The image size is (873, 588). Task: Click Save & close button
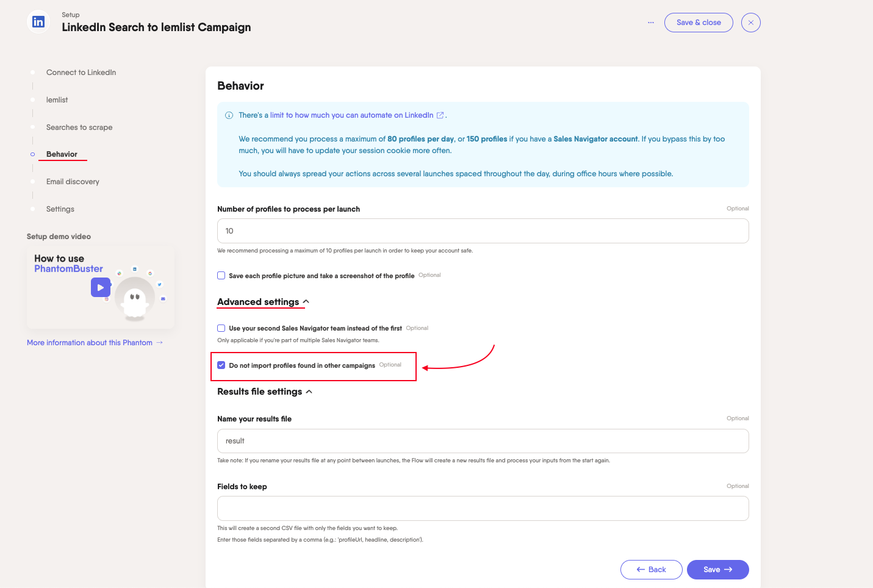pos(699,23)
